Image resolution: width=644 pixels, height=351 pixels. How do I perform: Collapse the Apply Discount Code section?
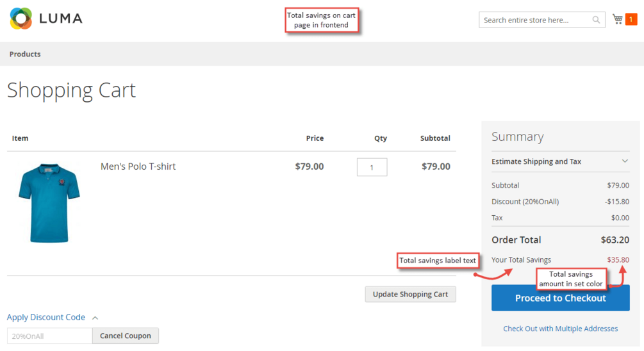pos(46,317)
